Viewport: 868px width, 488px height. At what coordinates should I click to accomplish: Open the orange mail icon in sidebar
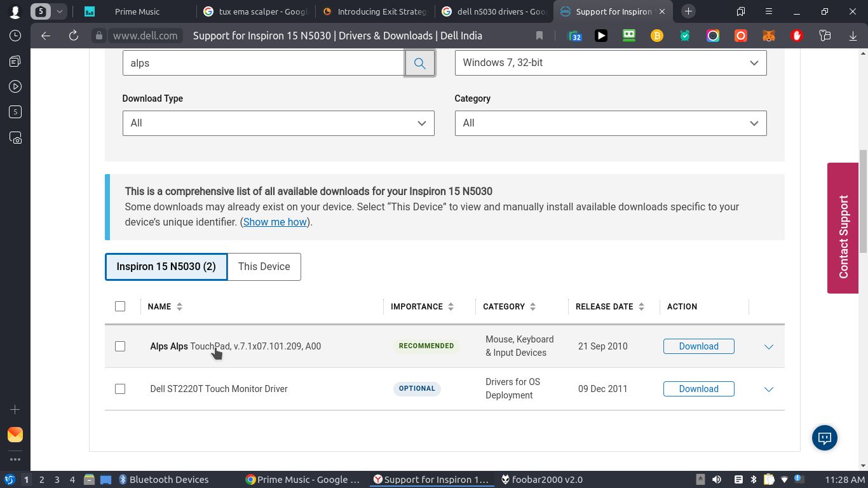pyautogui.click(x=15, y=435)
